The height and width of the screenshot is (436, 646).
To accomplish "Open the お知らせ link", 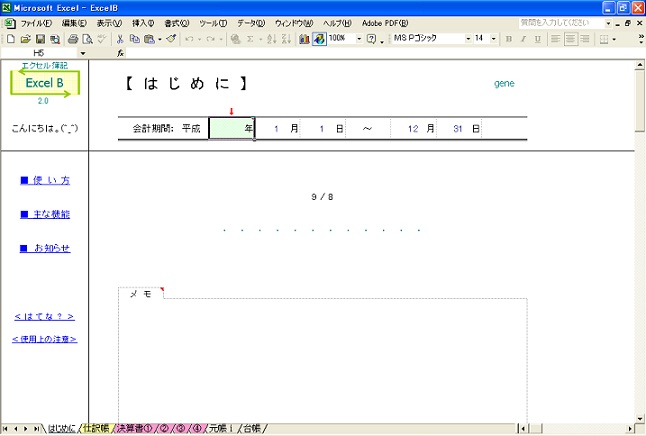I will pos(45,248).
